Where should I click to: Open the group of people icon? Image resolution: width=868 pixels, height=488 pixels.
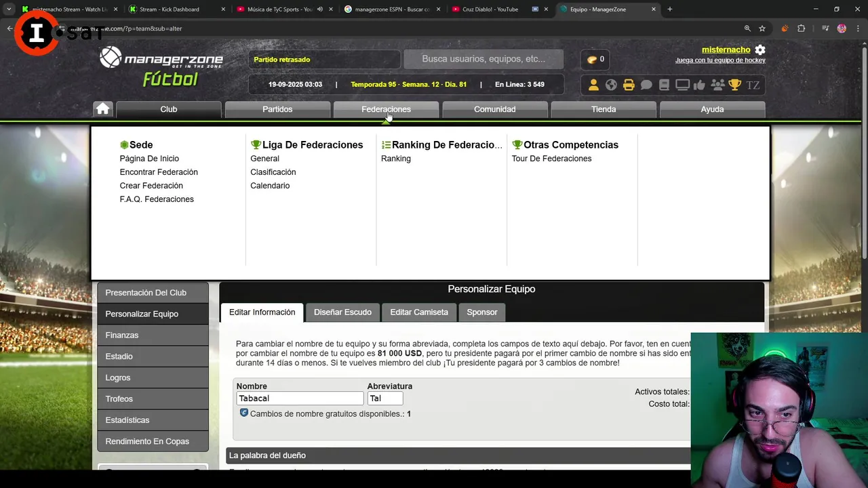[717, 85]
